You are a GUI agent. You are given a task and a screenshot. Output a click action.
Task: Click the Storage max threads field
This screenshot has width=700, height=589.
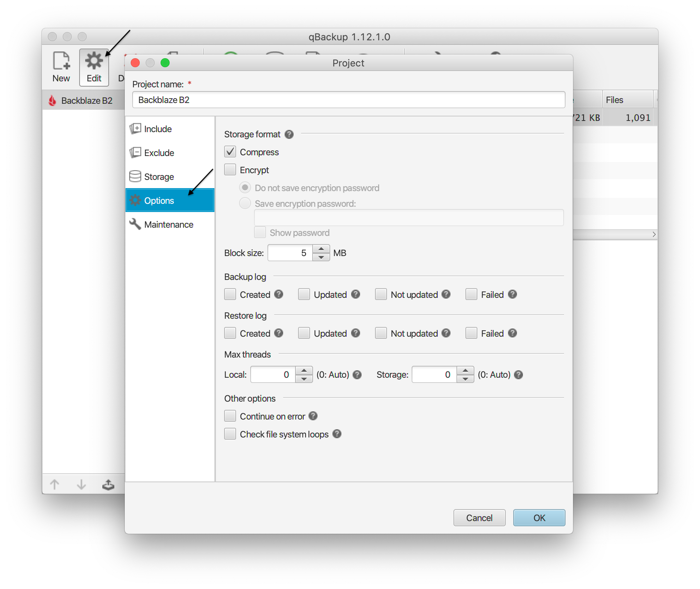[434, 375]
